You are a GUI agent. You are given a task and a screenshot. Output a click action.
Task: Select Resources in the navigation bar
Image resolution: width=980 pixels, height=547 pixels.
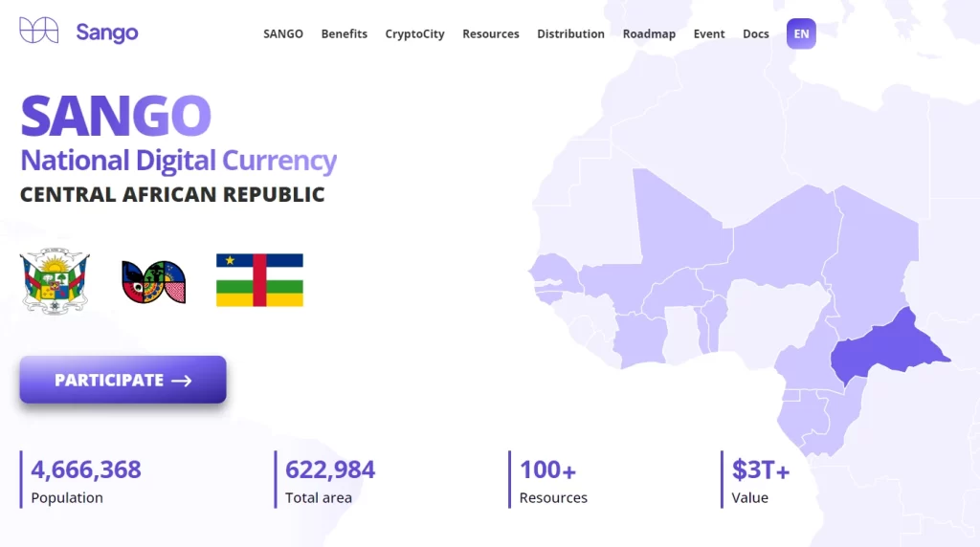[x=491, y=33]
